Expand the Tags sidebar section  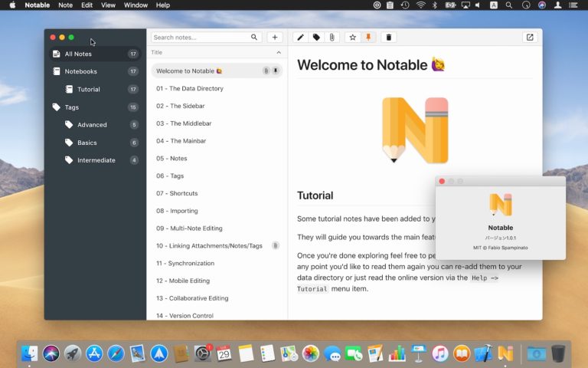[x=71, y=107]
